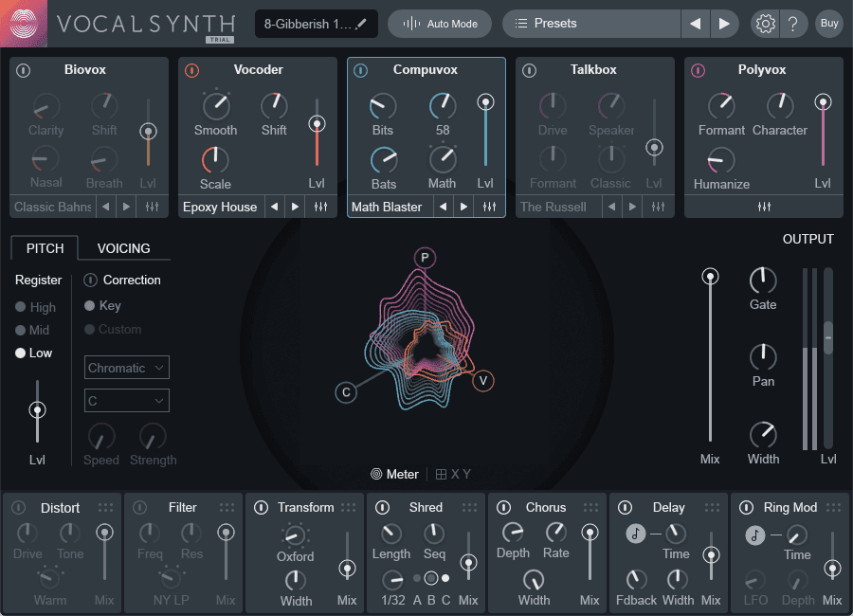This screenshot has height=616, width=853.
Task: Open Biovox advanced settings sliders icon
Action: click(x=153, y=207)
